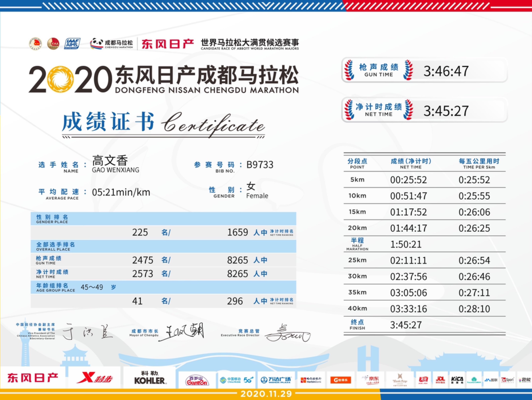Click the bib number B9733
The width and height of the screenshot is (532, 400).
click(x=260, y=165)
